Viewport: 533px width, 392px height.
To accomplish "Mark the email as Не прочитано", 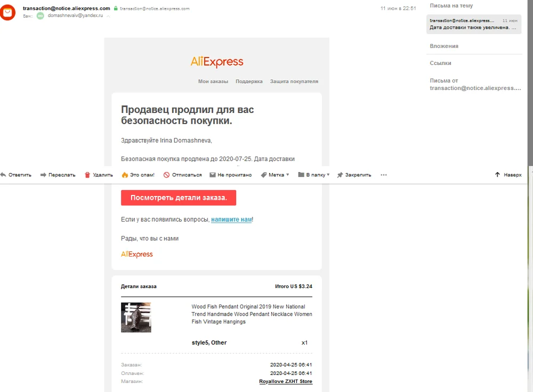I will click(x=235, y=175).
